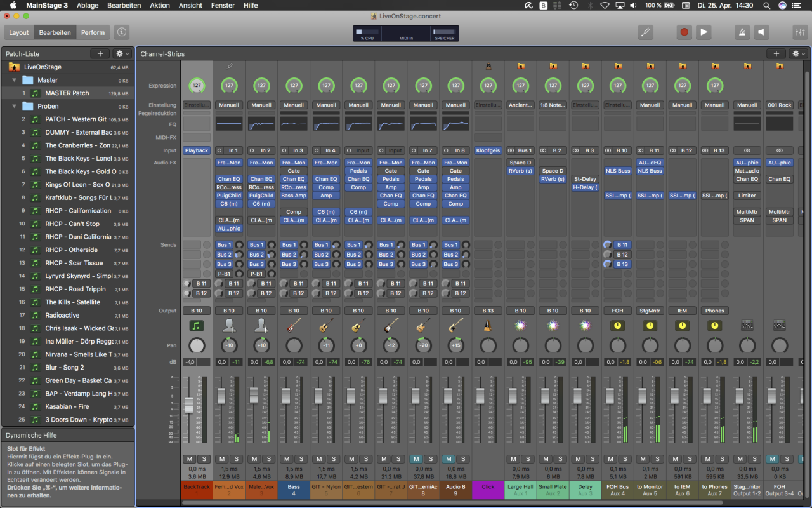Image resolution: width=812 pixels, height=508 pixels.
Task: Open the Ansicht menu
Action: pos(191,5)
